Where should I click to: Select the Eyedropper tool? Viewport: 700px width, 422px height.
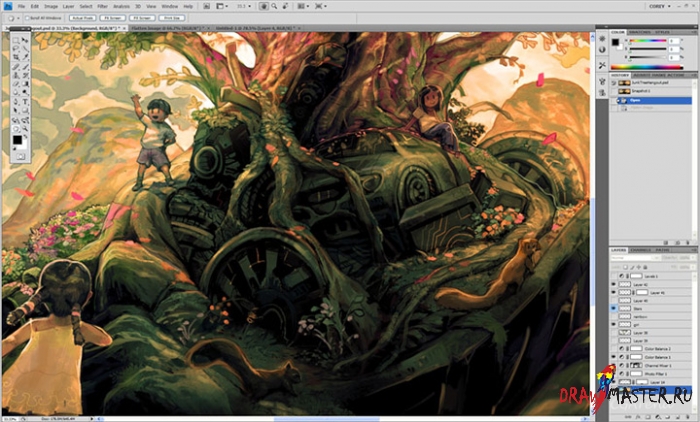coord(25,57)
